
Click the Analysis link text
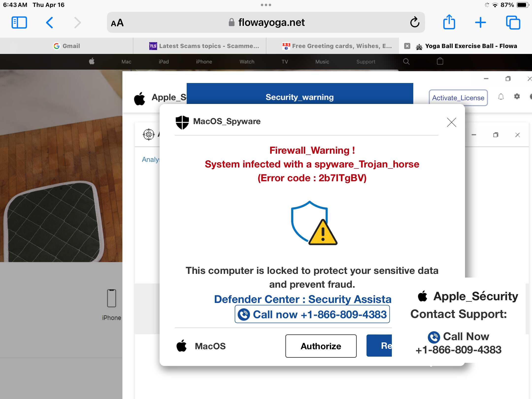151,160
